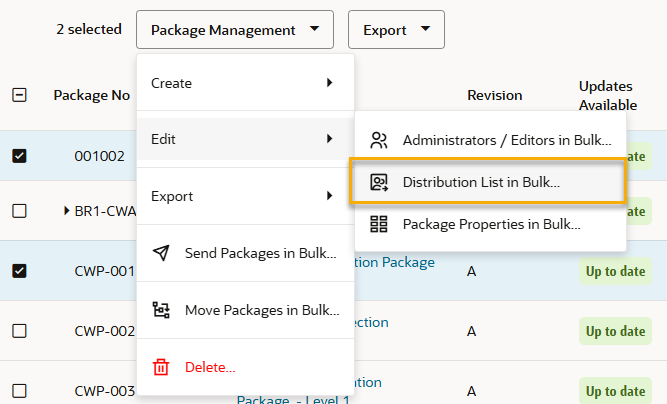Choose Package Properties in Bulk

[490, 224]
